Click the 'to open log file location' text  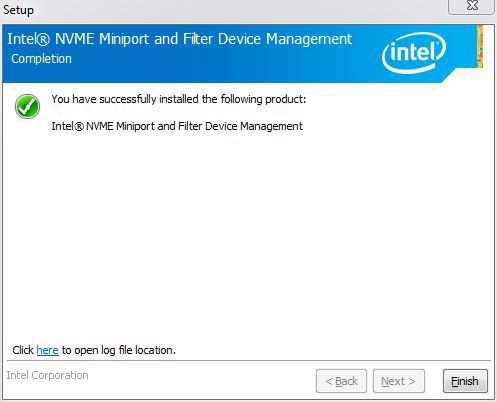coord(119,350)
